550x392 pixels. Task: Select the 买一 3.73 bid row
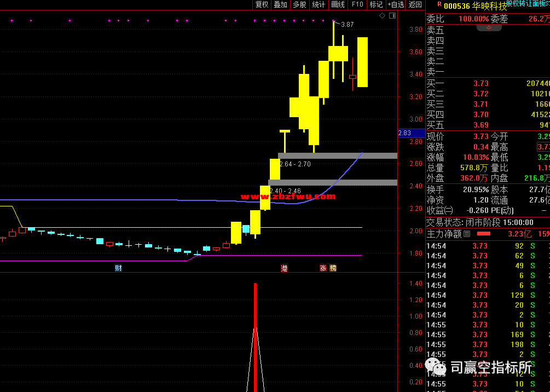coord(488,84)
